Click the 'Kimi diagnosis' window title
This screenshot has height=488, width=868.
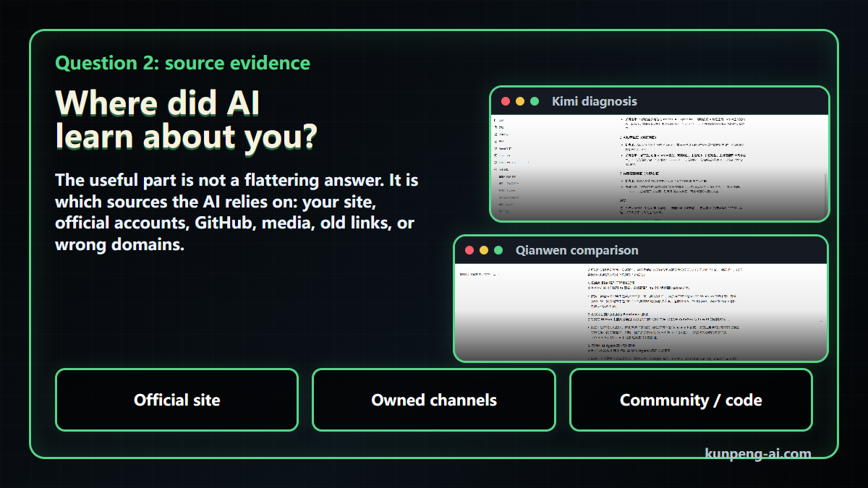point(595,101)
